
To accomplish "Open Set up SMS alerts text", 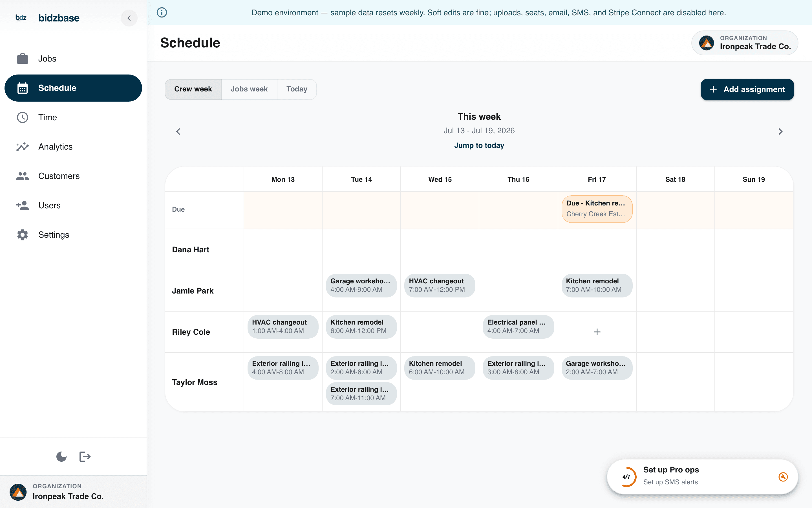I will pos(670,482).
